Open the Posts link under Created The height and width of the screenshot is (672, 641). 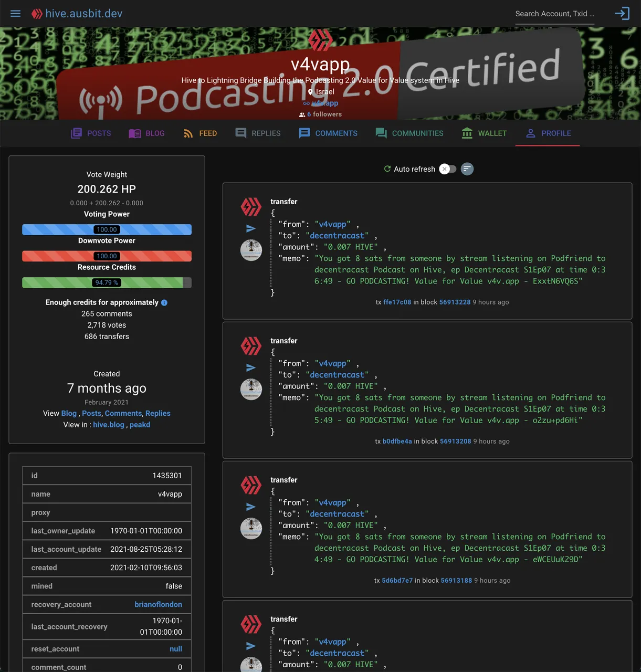coord(91,413)
